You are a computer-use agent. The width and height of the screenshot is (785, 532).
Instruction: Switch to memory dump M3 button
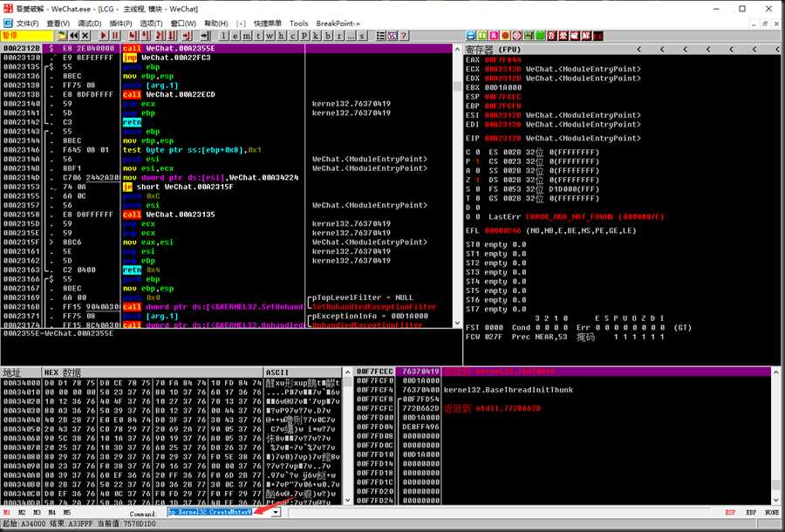point(37,513)
